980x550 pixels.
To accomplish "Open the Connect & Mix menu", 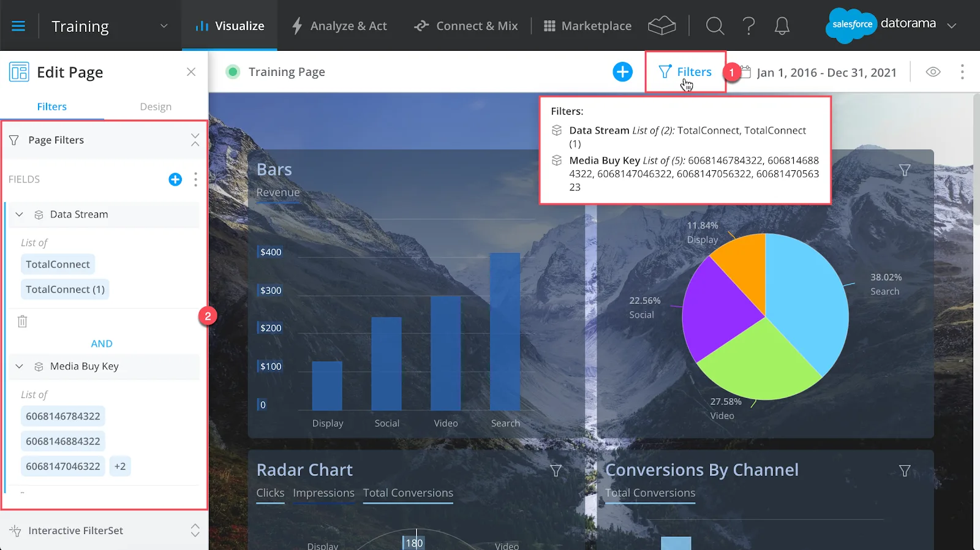I will [x=466, y=26].
